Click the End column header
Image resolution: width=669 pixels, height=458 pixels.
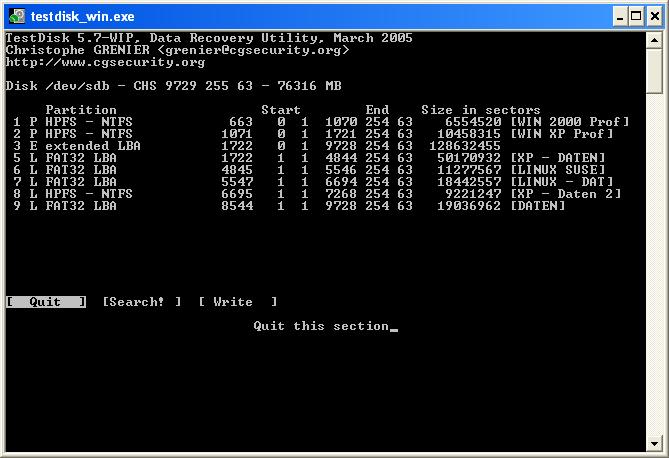(377, 110)
